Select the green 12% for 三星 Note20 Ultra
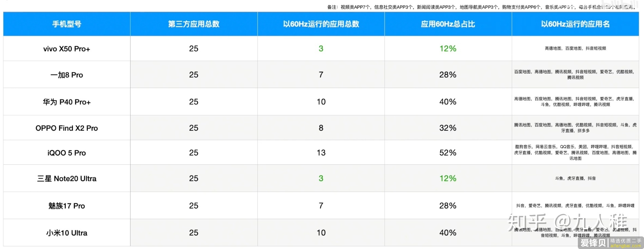 tap(448, 178)
